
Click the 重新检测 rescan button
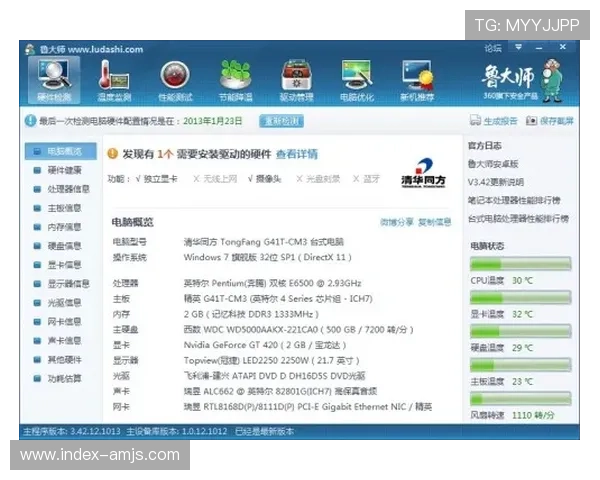281,121
